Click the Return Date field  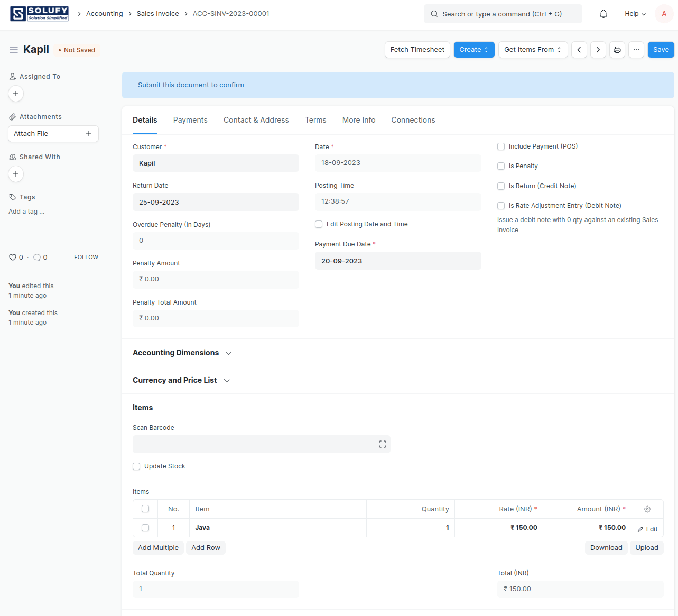point(216,202)
